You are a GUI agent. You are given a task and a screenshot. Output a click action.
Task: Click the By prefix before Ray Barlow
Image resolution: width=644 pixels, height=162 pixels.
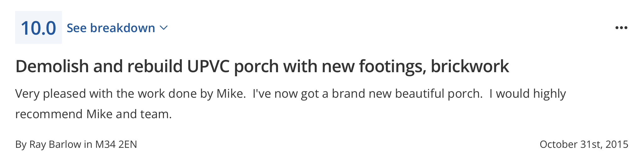click(21, 144)
